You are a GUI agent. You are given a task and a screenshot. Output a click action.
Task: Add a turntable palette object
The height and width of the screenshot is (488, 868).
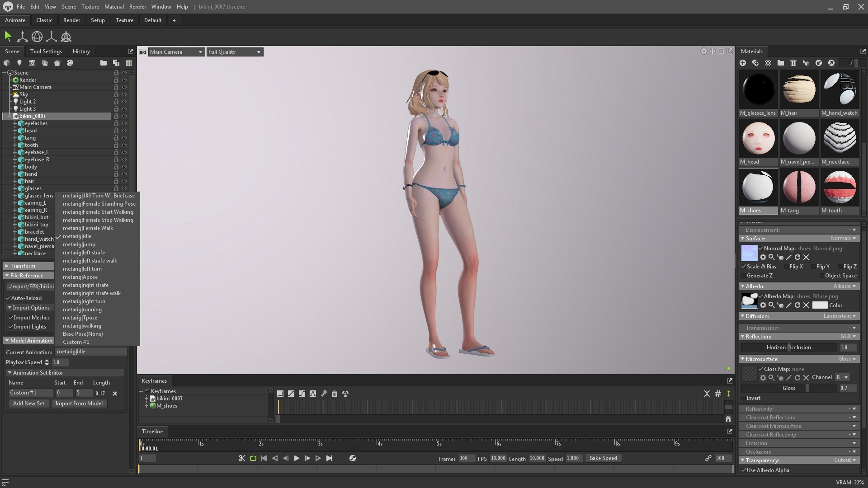pyautogui.click(x=70, y=63)
